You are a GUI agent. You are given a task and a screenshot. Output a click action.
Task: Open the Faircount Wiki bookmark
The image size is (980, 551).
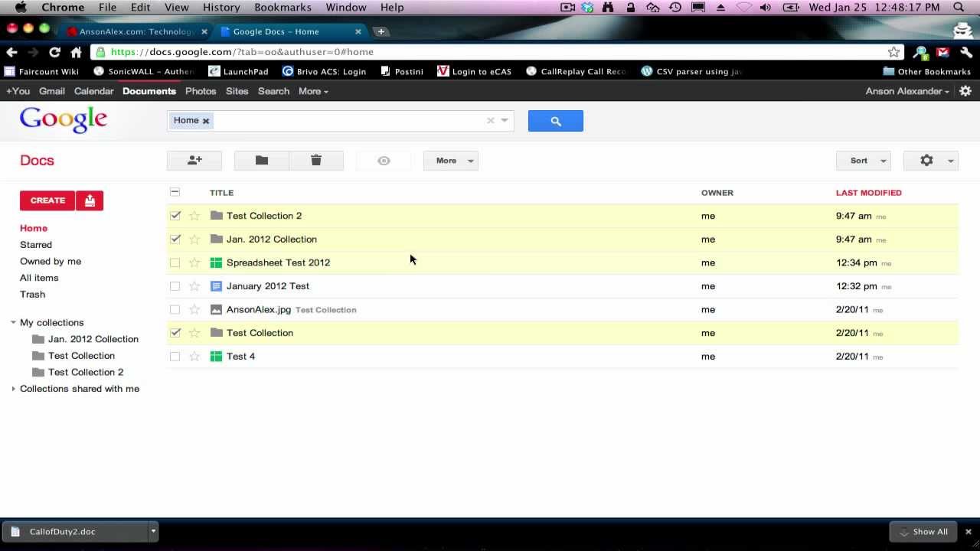coord(41,71)
